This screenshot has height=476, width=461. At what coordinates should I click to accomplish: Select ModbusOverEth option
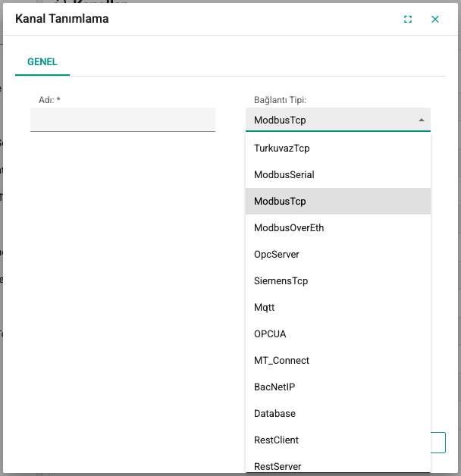tap(338, 227)
